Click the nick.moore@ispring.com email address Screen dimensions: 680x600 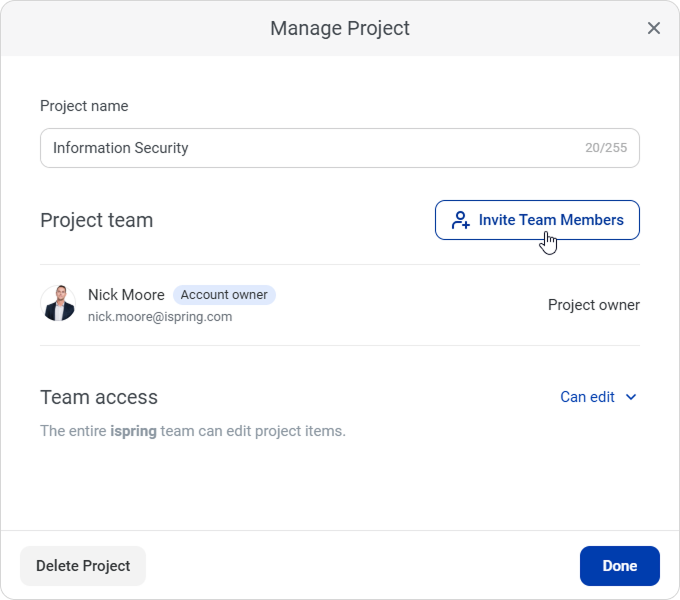click(160, 317)
